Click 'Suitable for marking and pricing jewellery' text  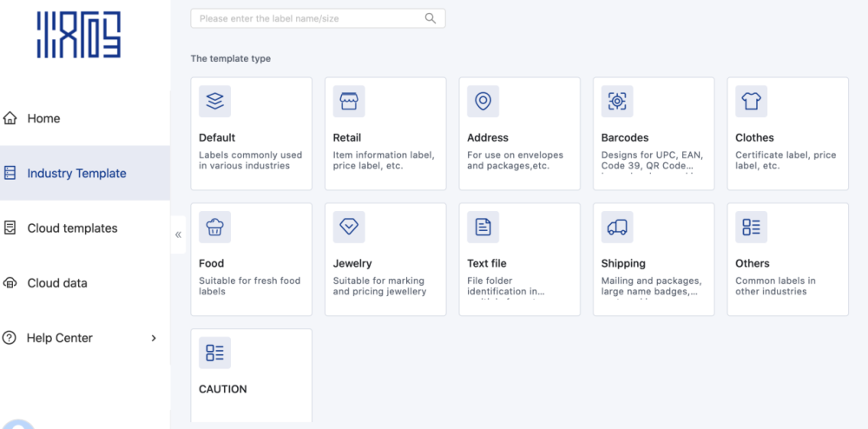coord(379,286)
